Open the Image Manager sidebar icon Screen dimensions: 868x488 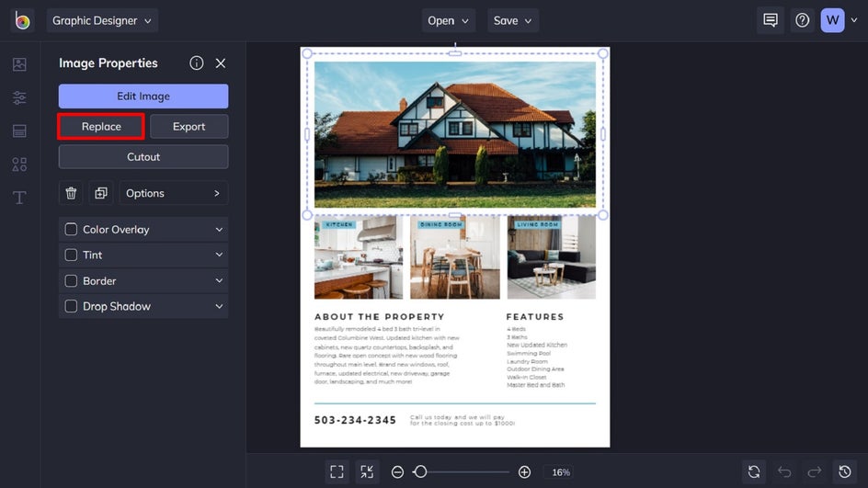[19, 64]
